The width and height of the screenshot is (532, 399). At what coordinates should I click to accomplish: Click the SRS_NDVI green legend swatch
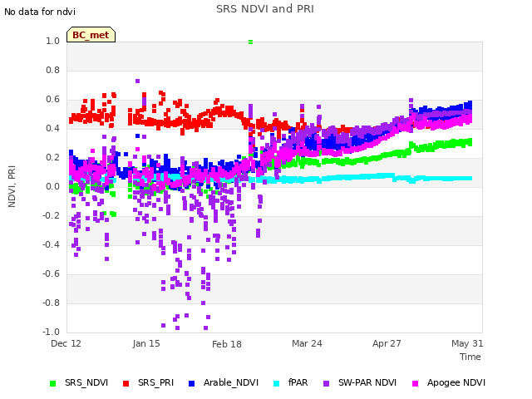point(52,383)
